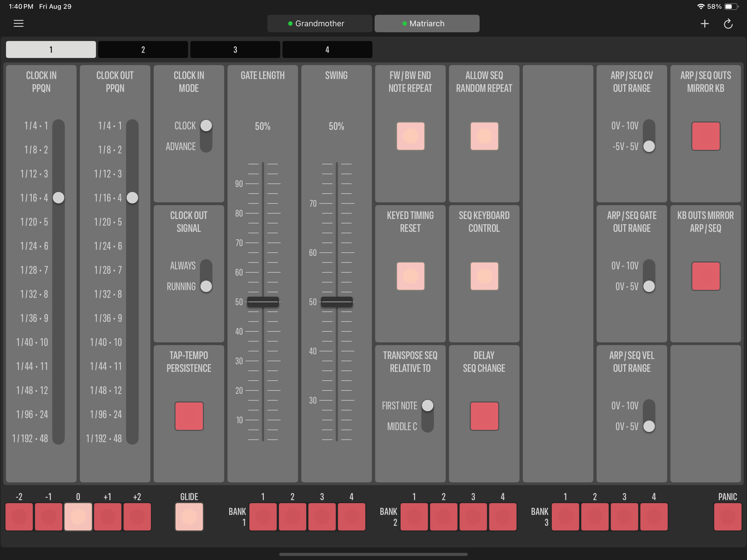Image resolution: width=747 pixels, height=560 pixels.
Task: Trigger Bank 3 preset pad 4
Action: tap(654, 517)
